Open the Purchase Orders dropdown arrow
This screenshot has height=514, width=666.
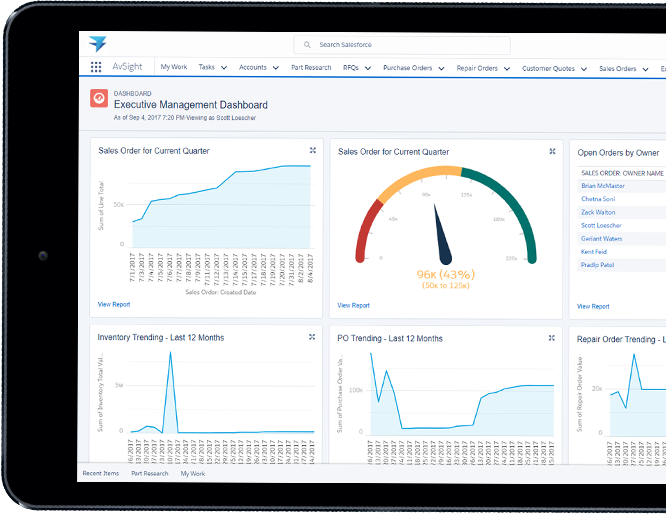point(441,68)
